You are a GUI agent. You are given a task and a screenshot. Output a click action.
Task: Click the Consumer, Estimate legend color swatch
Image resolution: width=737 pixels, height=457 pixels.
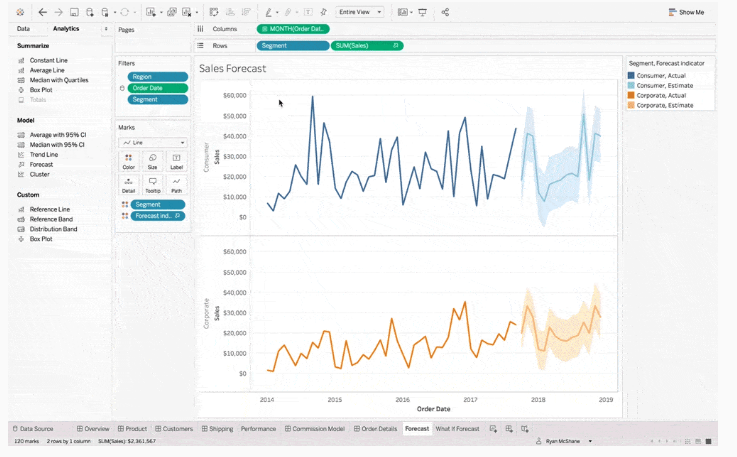click(631, 86)
